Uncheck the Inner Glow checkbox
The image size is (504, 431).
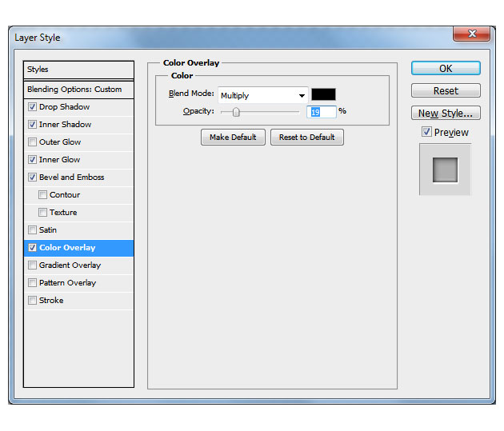coord(32,160)
